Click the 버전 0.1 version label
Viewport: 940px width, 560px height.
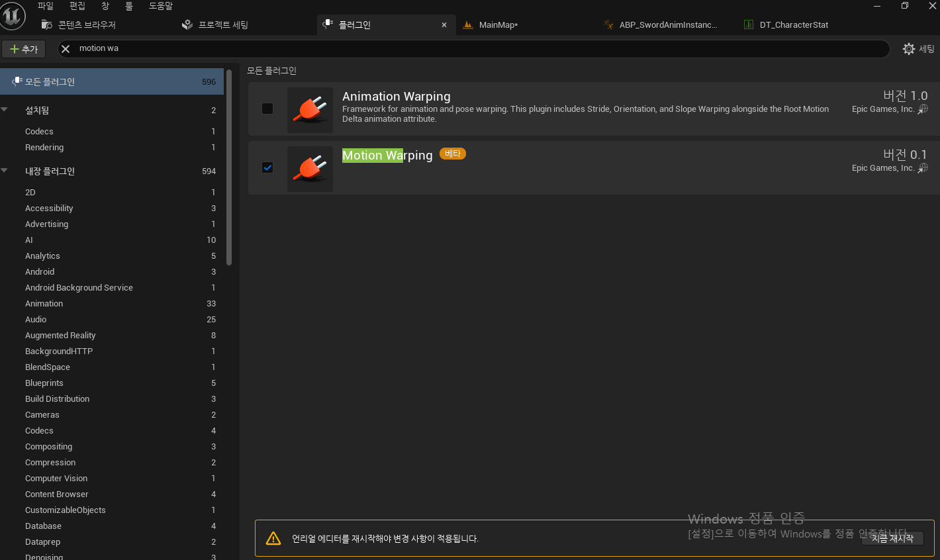[905, 154]
